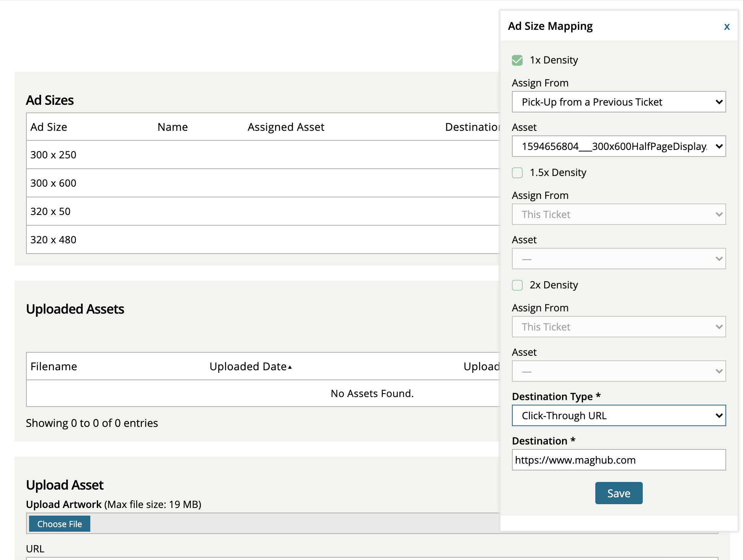
Task: Select the 300 x 250 ad size row
Action: pos(54,155)
